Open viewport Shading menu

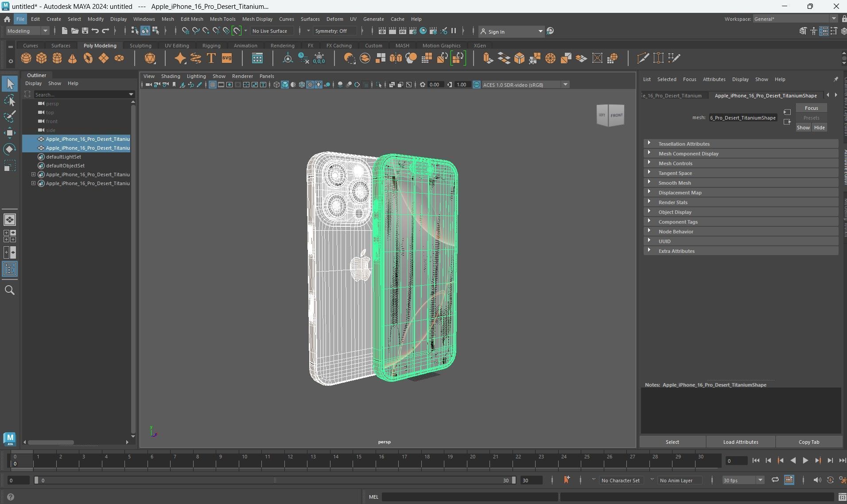pyautogui.click(x=171, y=76)
